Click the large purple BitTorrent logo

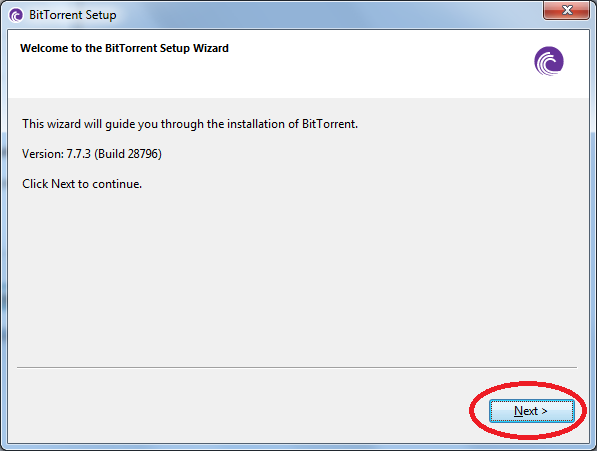tap(549, 61)
